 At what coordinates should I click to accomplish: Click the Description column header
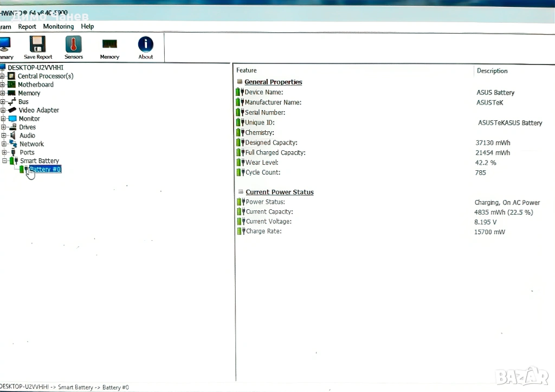point(492,71)
